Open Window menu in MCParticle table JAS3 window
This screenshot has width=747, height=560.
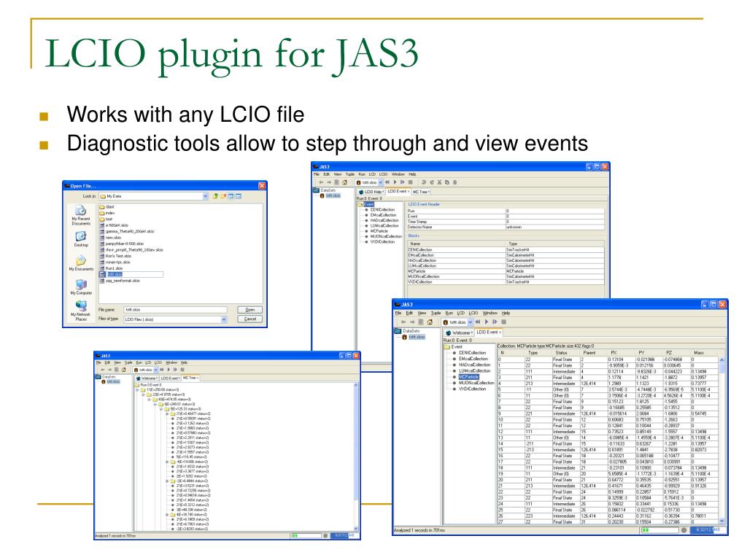click(x=489, y=314)
